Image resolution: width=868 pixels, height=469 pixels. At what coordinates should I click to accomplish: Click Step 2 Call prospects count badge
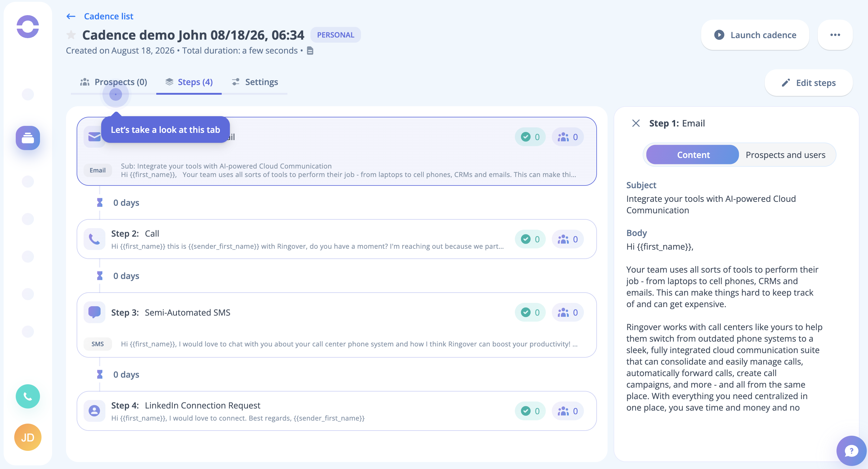(568, 239)
